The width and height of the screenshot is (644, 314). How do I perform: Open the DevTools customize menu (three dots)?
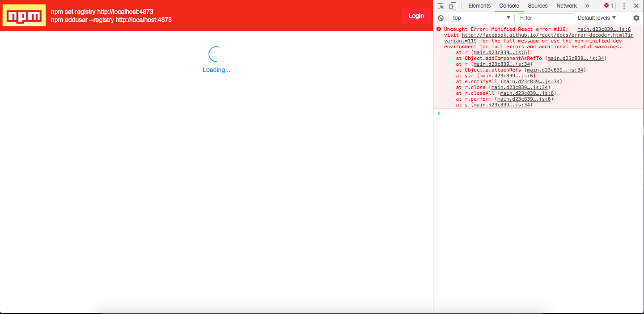624,6
